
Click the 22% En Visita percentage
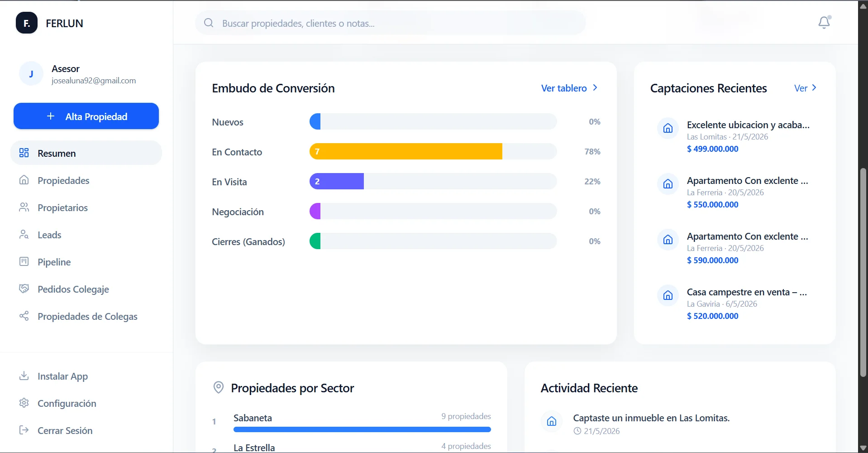click(592, 181)
